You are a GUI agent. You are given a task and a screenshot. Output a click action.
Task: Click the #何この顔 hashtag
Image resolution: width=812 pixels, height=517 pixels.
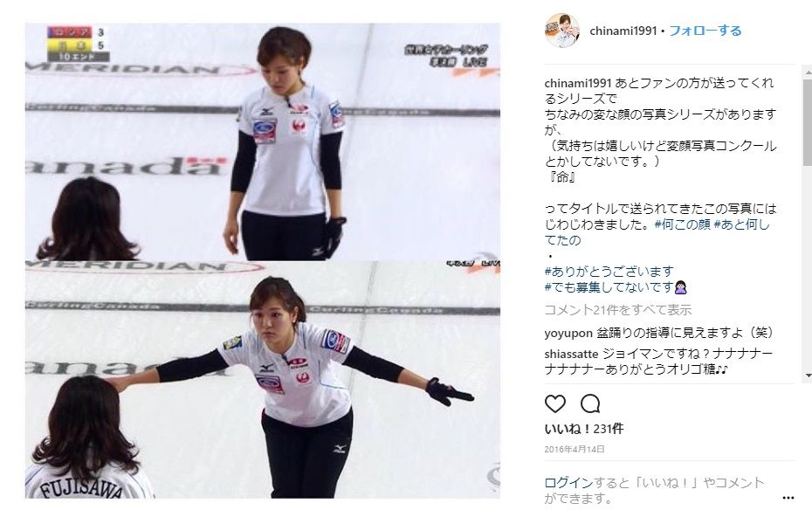(x=682, y=224)
